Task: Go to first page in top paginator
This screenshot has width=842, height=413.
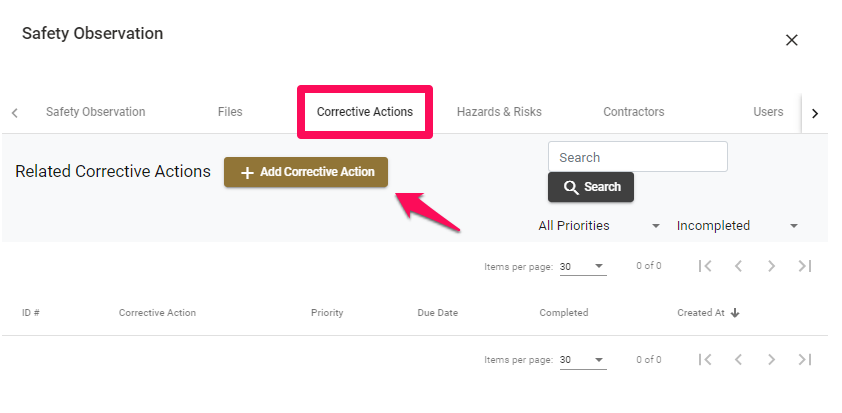Action: point(705,266)
